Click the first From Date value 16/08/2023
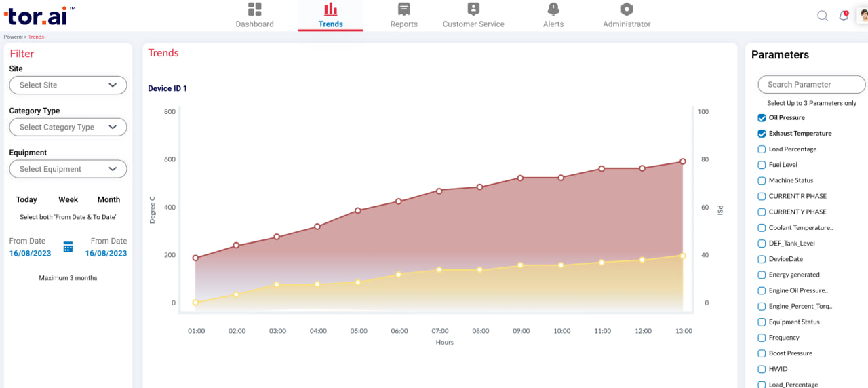The image size is (868, 388). pos(30,254)
